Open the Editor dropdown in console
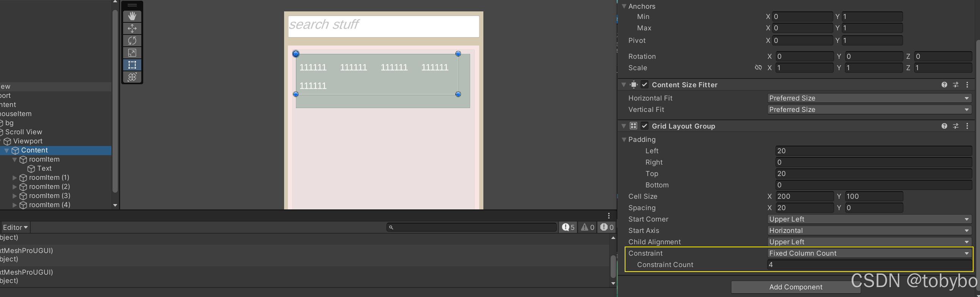This screenshot has width=980, height=297. point(15,227)
